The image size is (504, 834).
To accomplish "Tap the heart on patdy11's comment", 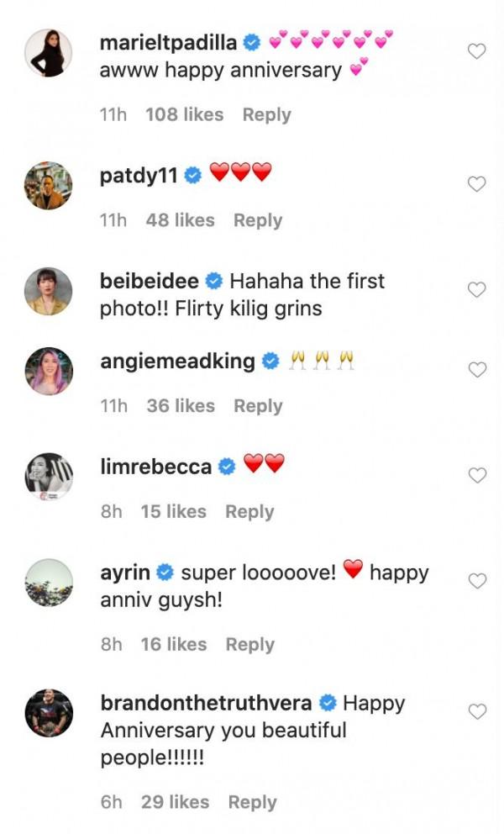I will (x=476, y=184).
